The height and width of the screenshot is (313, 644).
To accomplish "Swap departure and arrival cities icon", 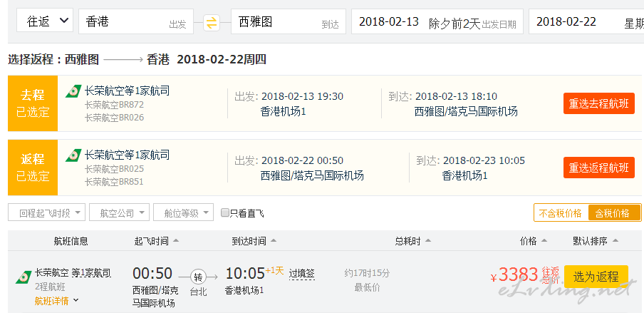I will (x=212, y=23).
